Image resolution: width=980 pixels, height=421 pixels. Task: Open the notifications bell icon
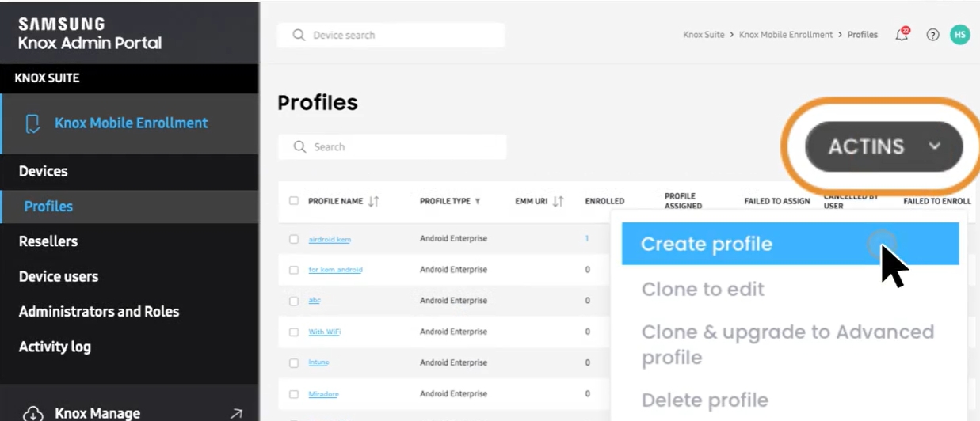coord(902,34)
